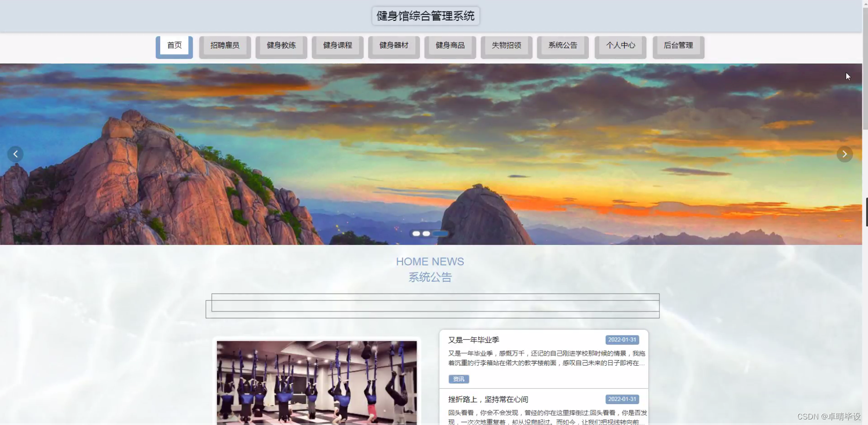Navigate to 健身商品 page
The width and height of the screenshot is (868, 425).
click(450, 45)
